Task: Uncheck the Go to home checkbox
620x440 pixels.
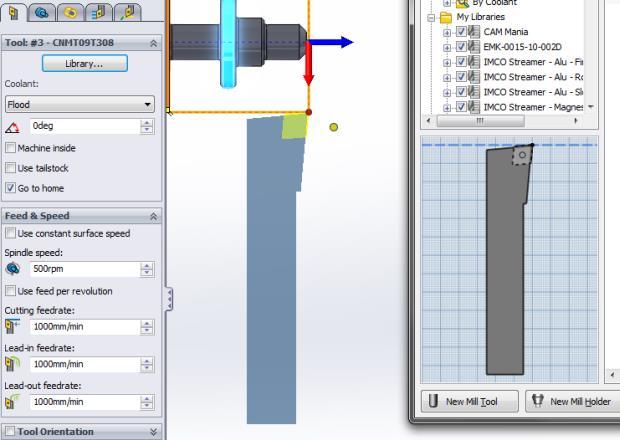Action: click(11, 188)
